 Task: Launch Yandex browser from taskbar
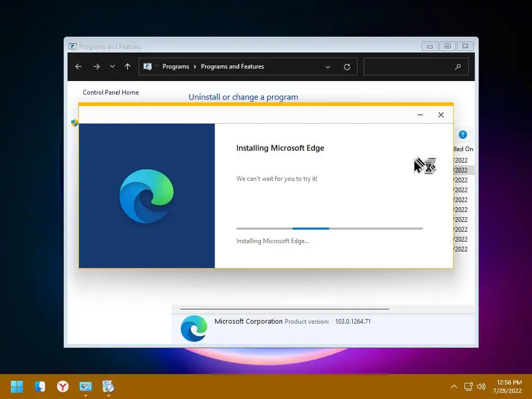point(63,387)
